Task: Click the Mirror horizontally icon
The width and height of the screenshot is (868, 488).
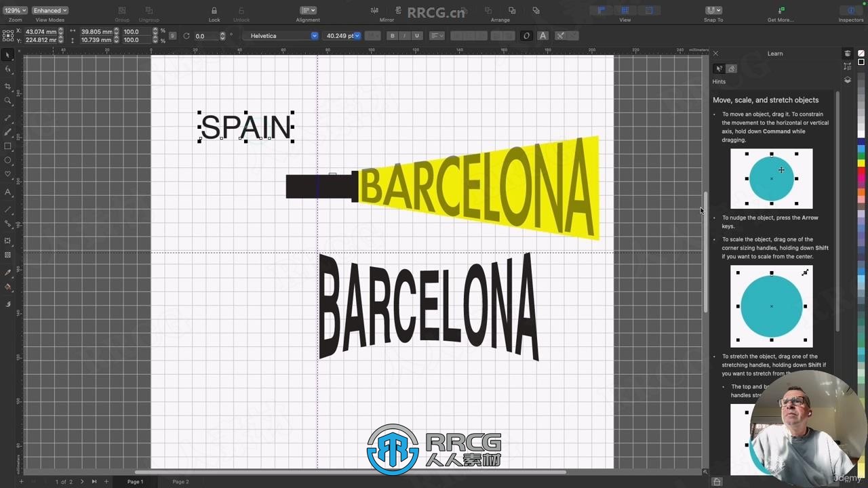Action: click(374, 10)
